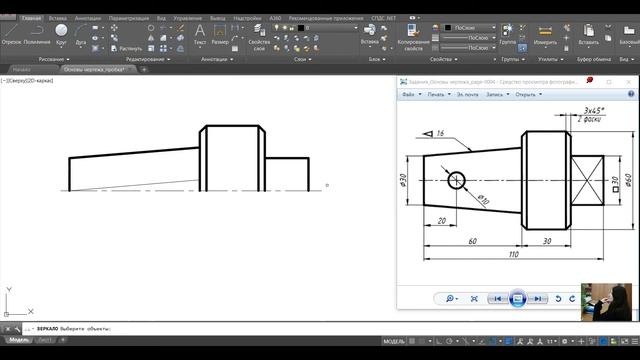This screenshot has height=360, width=640.
Task: Toggle snap mode in status bar
Action: pyautogui.click(x=422, y=341)
